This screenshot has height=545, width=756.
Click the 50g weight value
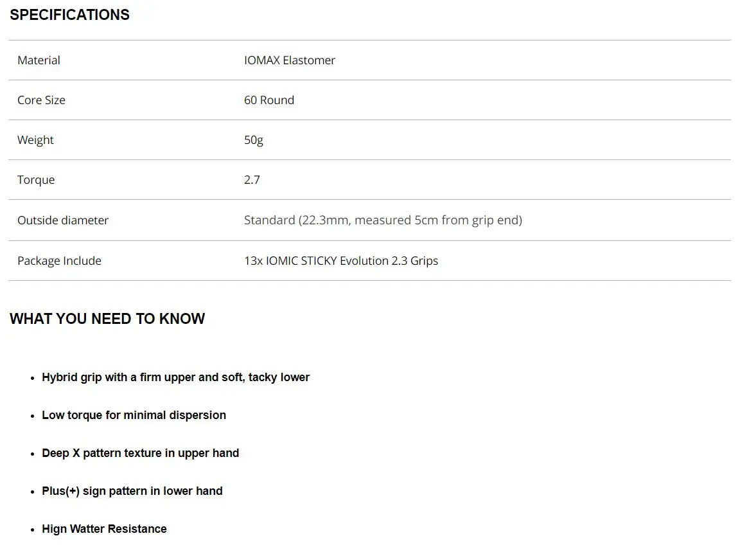(x=253, y=140)
